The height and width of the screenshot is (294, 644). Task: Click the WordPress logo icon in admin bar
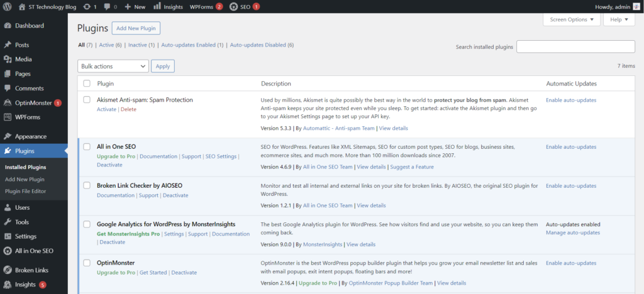(x=8, y=6)
